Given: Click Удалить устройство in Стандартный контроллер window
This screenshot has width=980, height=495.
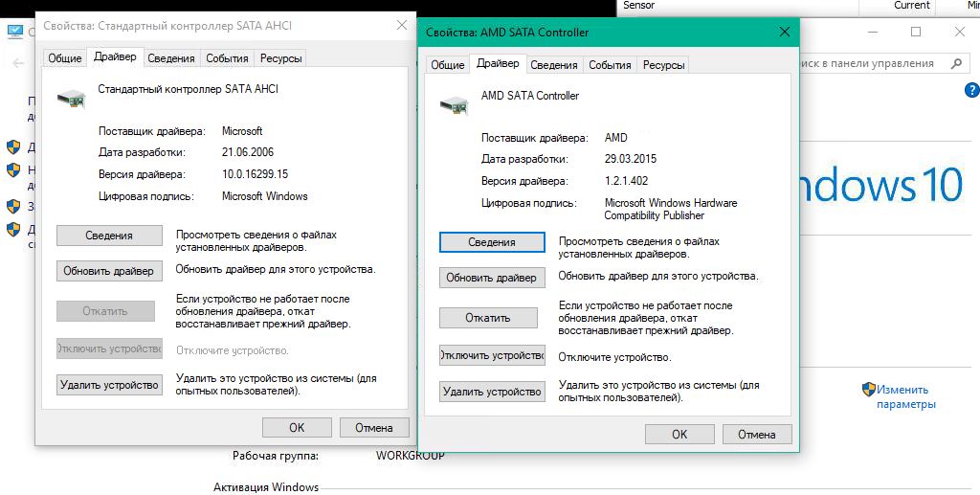Looking at the screenshot, I should (x=109, y=385).
